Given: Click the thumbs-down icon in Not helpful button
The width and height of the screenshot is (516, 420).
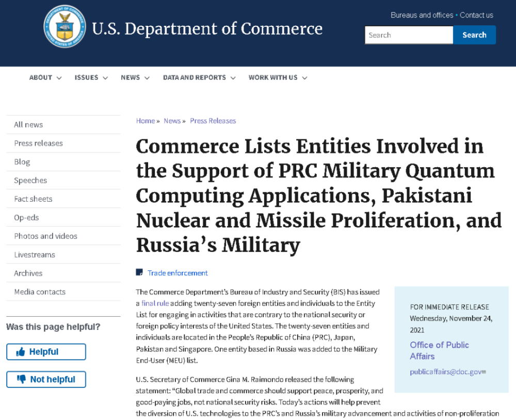Looking at the screenshot, I should (21, 379).
